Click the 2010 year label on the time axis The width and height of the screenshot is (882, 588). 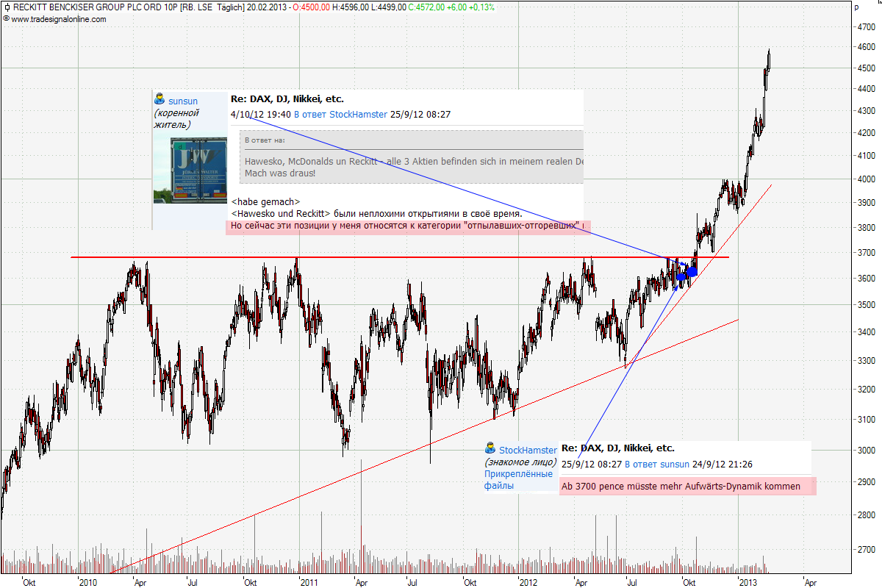click(x=88, y=582)
